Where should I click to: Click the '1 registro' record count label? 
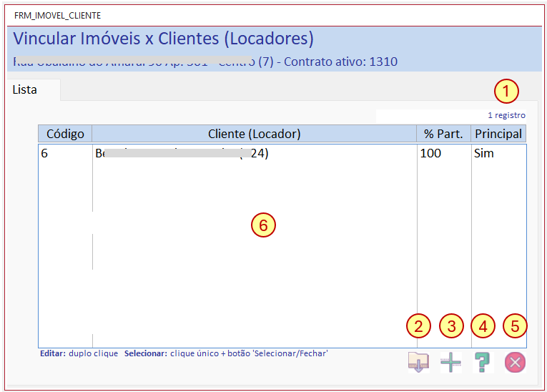coord(506,115)
